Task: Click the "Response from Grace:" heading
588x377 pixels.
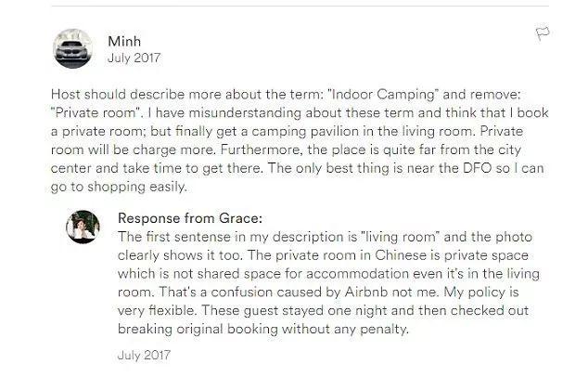Action: pyautogui.click(x=190, y=218)
